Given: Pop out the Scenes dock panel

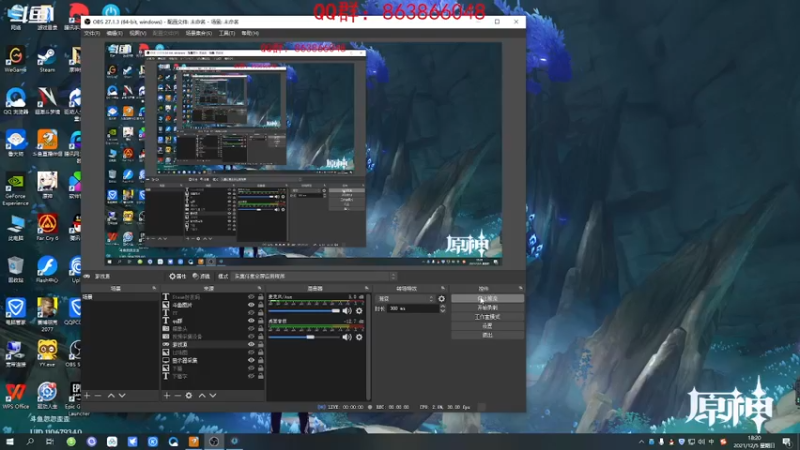Looking at the screenshot, I should [154, 288].
